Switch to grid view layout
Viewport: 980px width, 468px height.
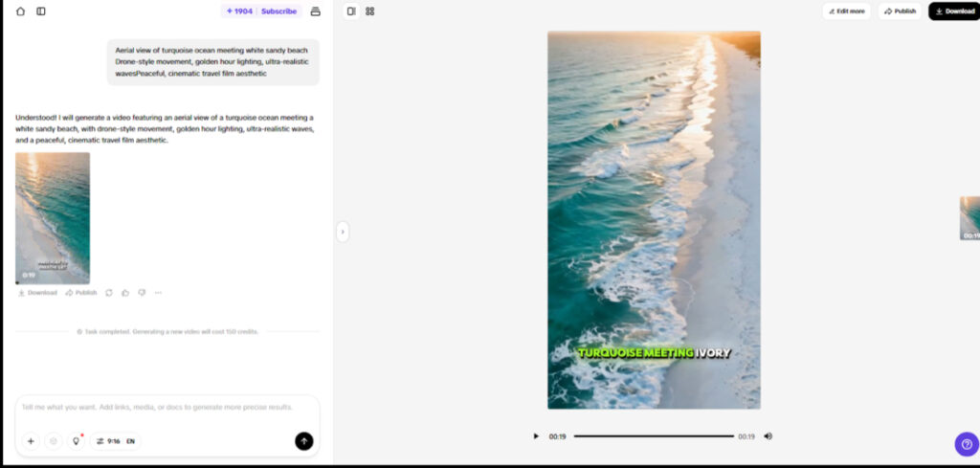370,11
